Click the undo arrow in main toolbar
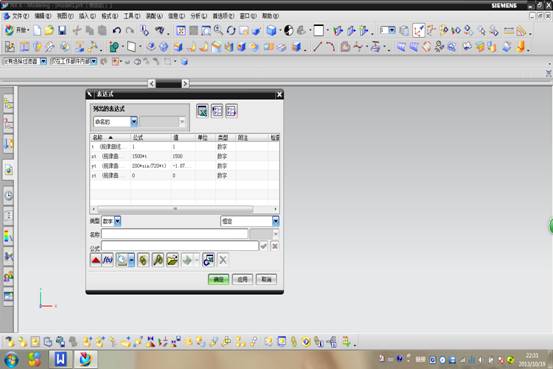This screenshot has width=553, height=369. tap(117, 31)
